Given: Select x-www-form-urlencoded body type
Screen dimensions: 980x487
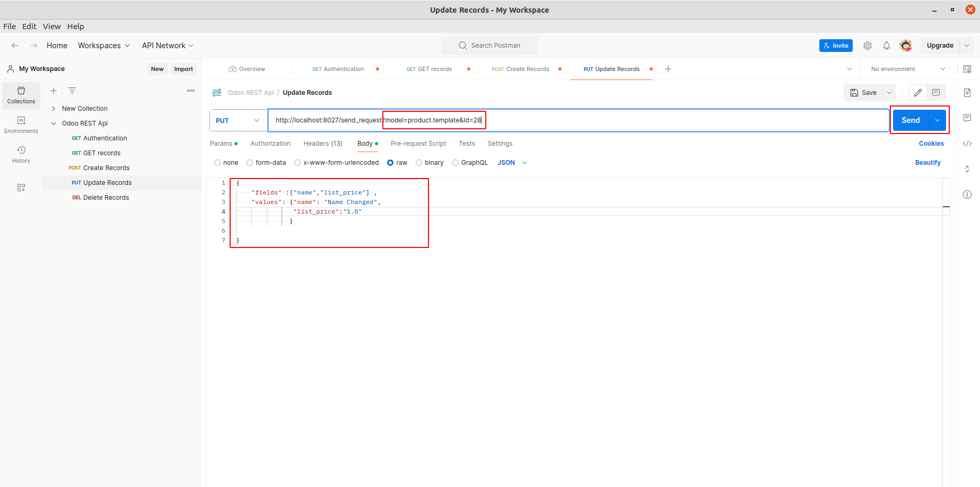Looking at the screenshot, I should coord(297,163).
